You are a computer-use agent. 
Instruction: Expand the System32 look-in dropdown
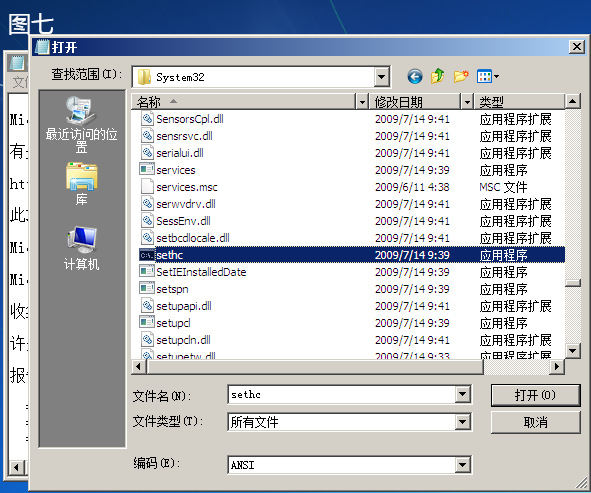(382, 77)
